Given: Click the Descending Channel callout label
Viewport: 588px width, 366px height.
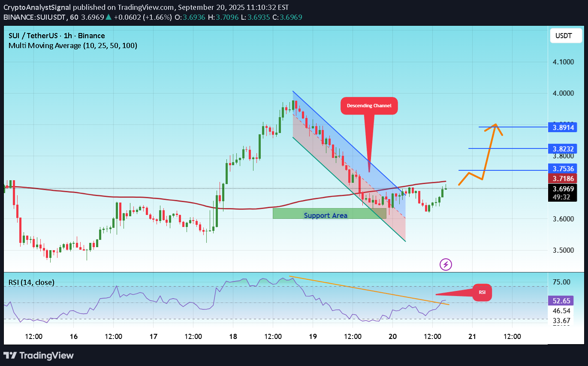Looking at the screenshot, I should (369, 106).
